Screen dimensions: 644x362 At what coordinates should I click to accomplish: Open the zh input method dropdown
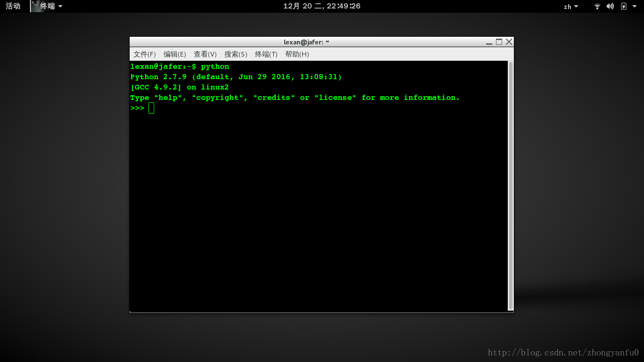point(571,7)
